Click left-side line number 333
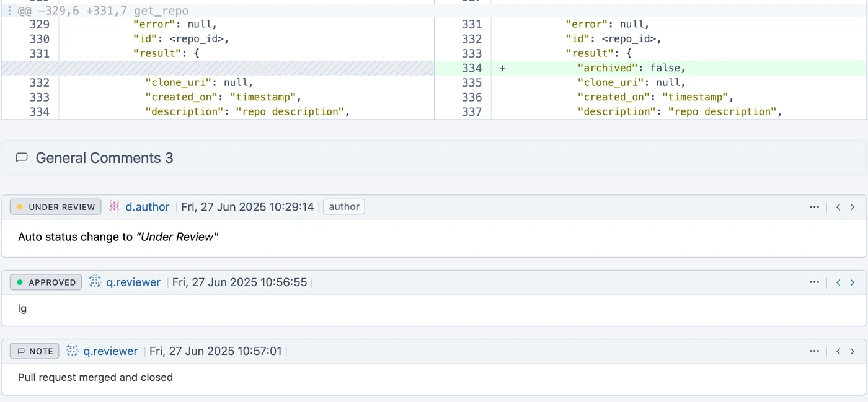 [40, 97]
